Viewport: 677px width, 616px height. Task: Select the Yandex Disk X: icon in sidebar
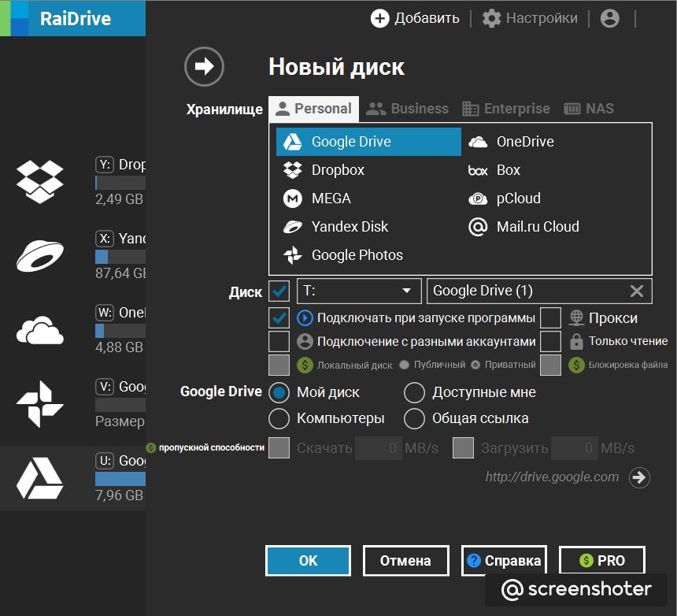point(40,256)
